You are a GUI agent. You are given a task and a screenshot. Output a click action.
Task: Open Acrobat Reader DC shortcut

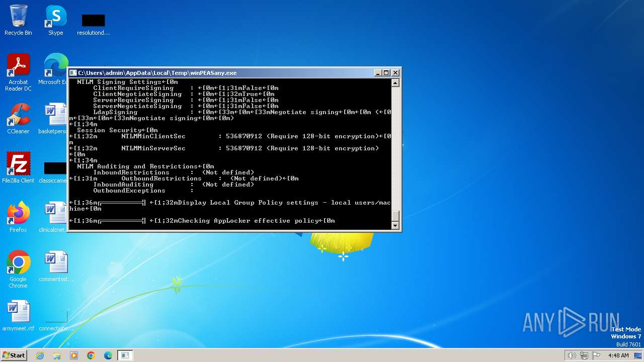pyautogui.click(x=18, y=72)
